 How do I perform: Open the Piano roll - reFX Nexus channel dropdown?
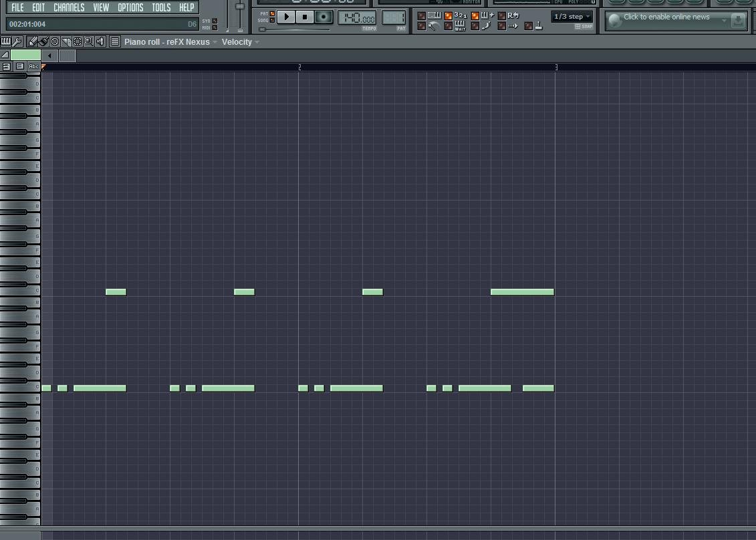(x=170, y=42)
